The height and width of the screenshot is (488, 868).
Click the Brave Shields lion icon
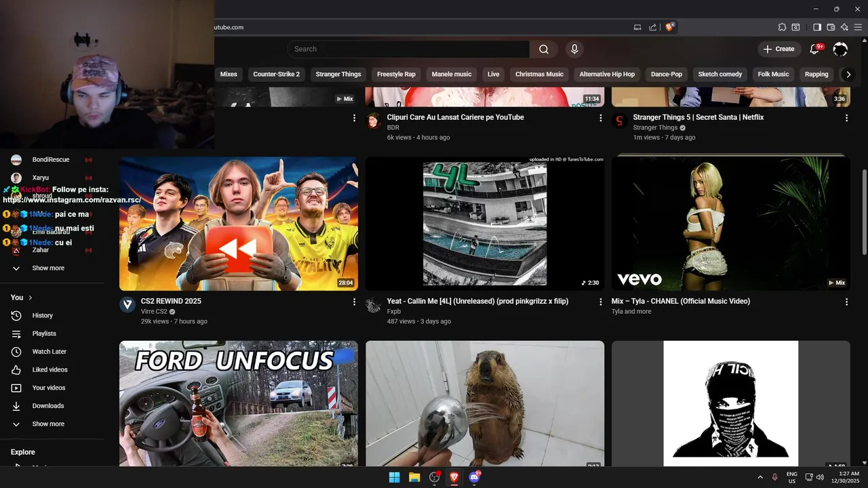(669, 27)
